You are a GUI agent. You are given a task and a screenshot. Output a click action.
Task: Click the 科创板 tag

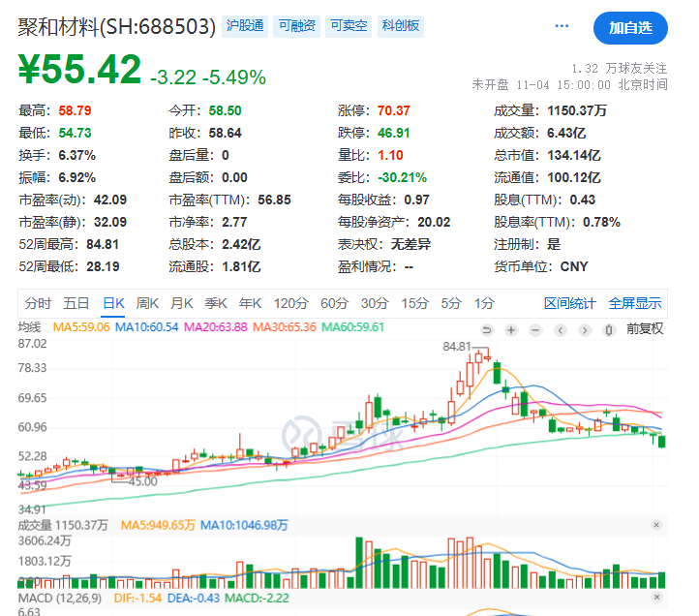pyautogui.click(x=400, y=26)
